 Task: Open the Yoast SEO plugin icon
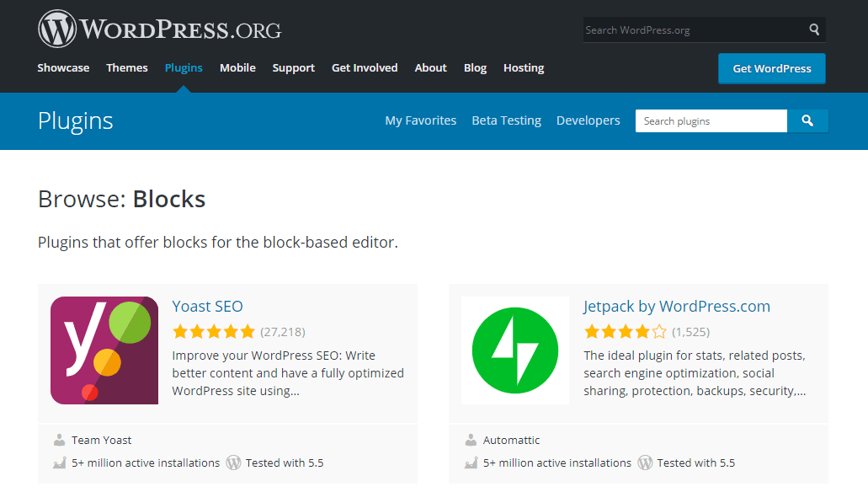pyautogui.click(x=104, y=350)
